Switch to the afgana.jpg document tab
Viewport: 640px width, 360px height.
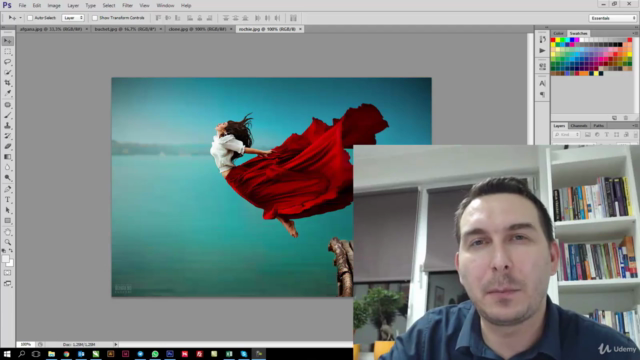click(x=51, y=29)
